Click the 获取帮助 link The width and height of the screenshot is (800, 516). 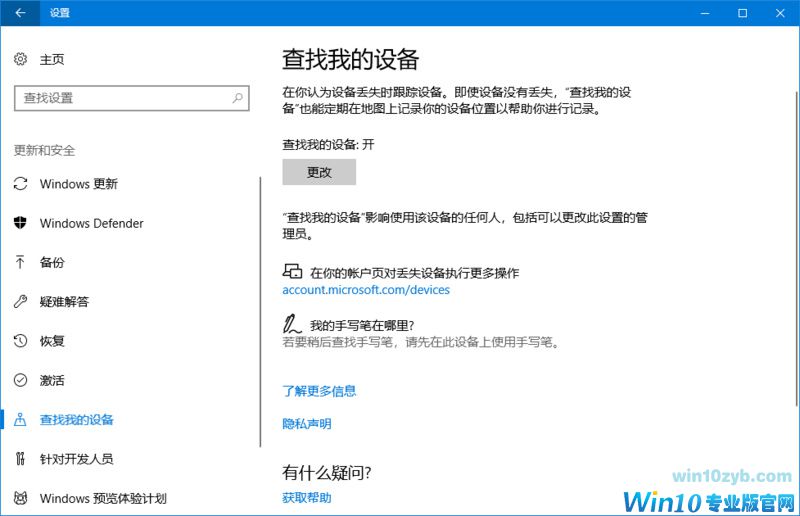click(x=306, y=497)
